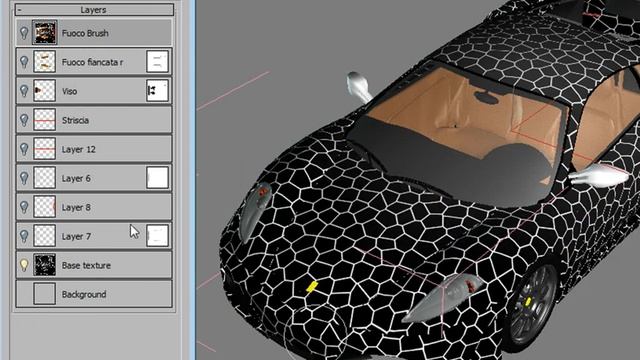Click the Layers panel title
The height and width of the screenshot is (360, 640).
[93, 10]
